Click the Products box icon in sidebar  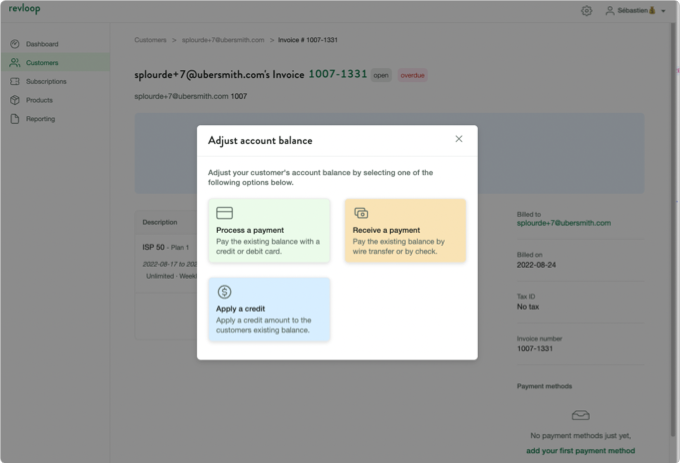(x=15, y=100)
